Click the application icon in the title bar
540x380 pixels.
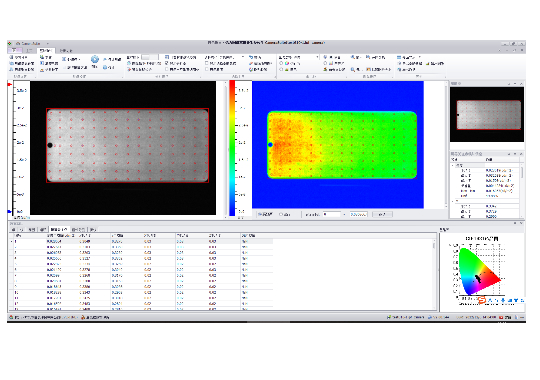click(10, 43)
